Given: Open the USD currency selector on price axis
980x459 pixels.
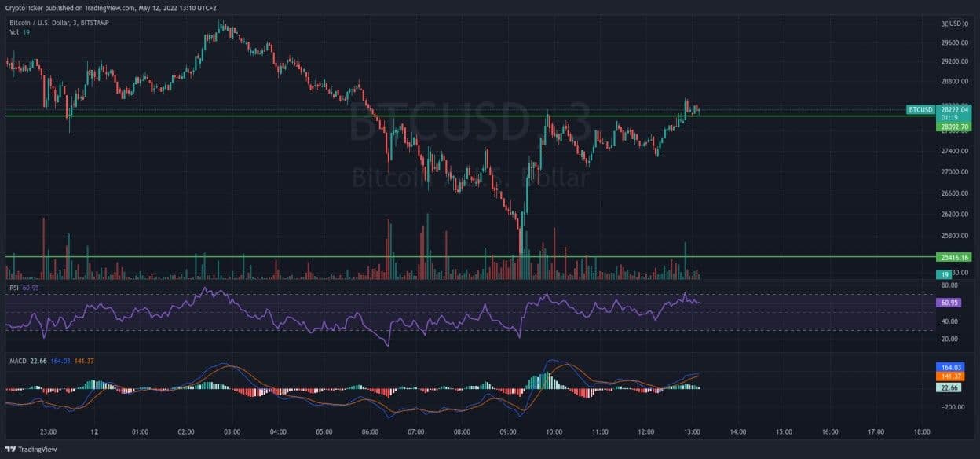Looking at the screenshot, I should (955, 24).
